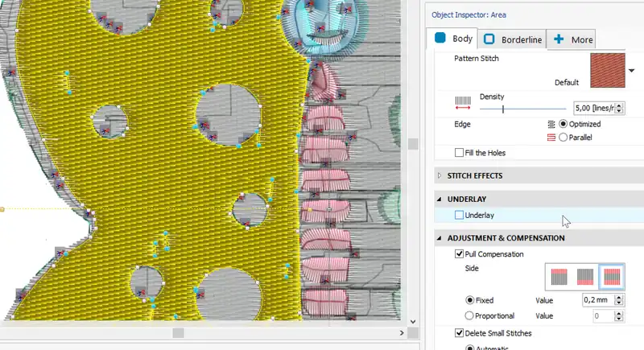The height and width of the screenshot is (350, 644).
Task: Enable the Underlay checkbox
Action: click(459, 215)
